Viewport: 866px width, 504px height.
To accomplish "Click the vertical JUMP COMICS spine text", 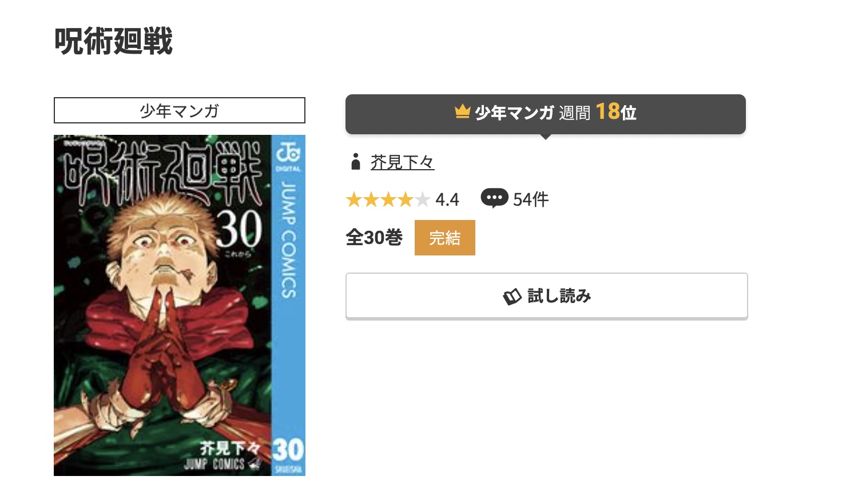I will click(x=288, y=240).
